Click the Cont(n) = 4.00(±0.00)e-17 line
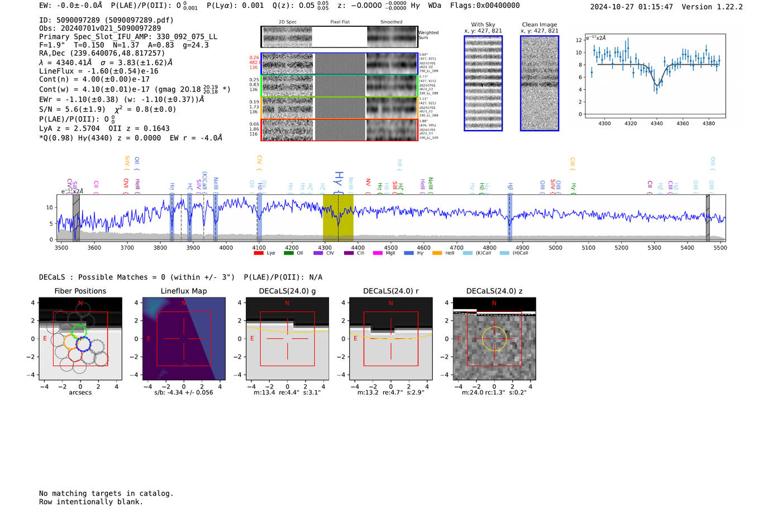 [94, 79]
